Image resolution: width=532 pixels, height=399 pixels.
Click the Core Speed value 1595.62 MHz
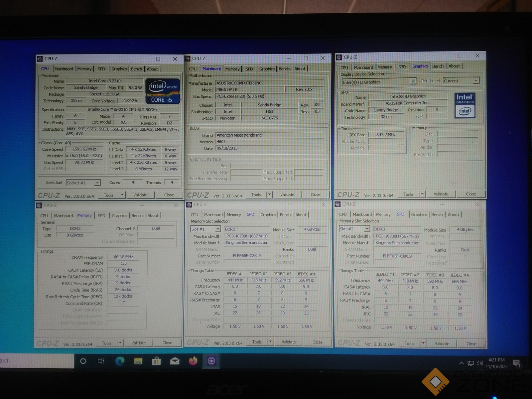click(x=84, y=149)
